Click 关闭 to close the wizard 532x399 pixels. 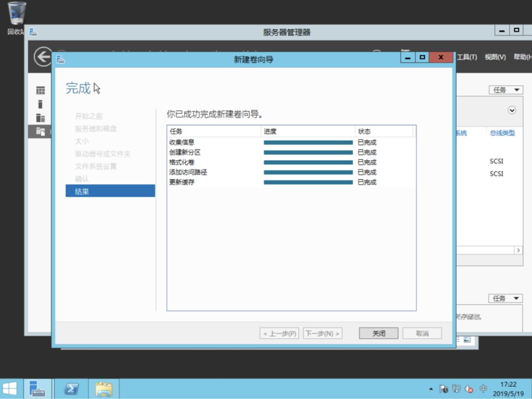coord(378,333)
